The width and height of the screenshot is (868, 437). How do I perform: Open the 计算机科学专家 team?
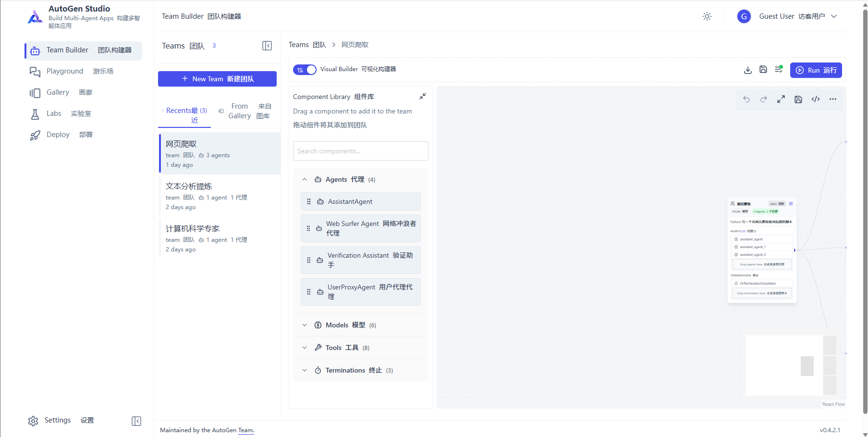tap(220, 238)
